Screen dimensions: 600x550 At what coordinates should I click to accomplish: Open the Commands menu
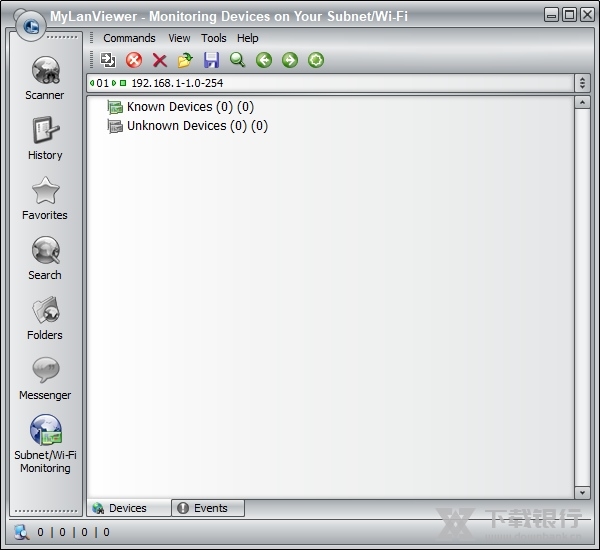[129, 38]
